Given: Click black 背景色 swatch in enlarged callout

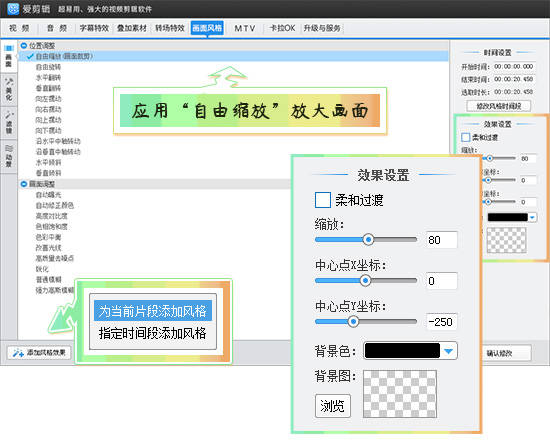Looking at the screenshot, I should [x=402, y=351].
